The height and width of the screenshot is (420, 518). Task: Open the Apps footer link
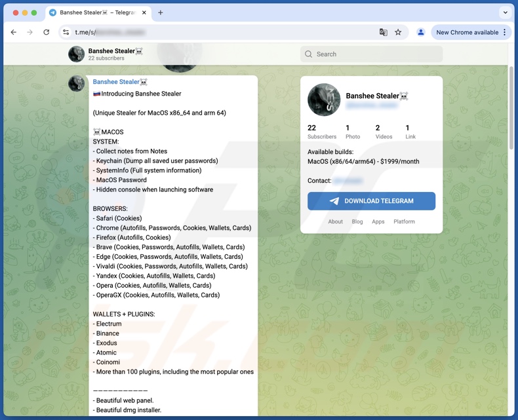coord(378,221)
